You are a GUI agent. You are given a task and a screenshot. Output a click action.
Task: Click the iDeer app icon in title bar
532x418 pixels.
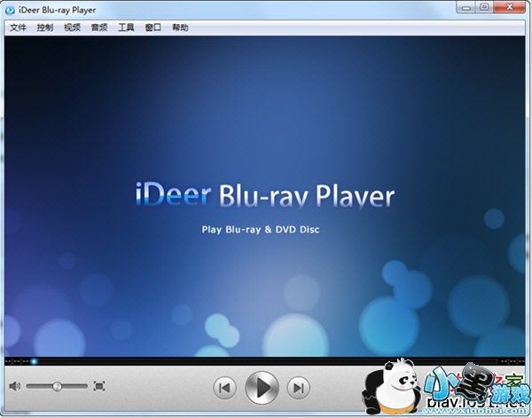tap(11, 9)
